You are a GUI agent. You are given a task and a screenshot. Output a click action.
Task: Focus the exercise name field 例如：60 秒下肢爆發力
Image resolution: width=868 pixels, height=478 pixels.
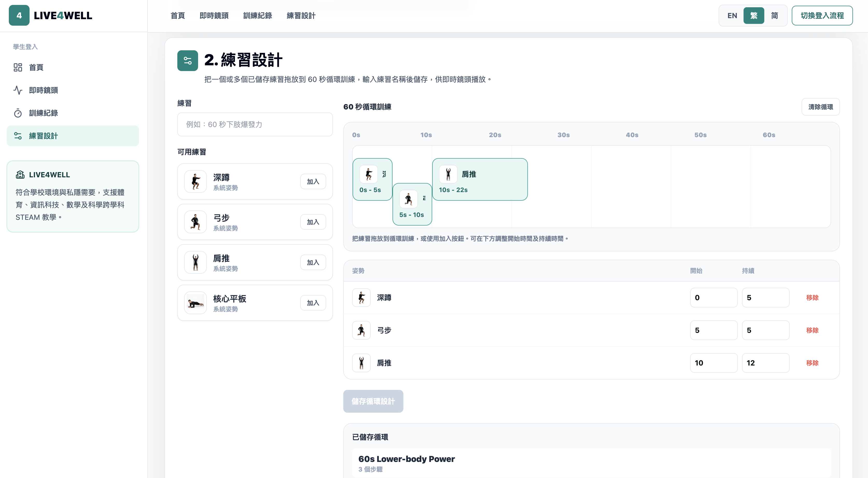(x=255, y=125)
